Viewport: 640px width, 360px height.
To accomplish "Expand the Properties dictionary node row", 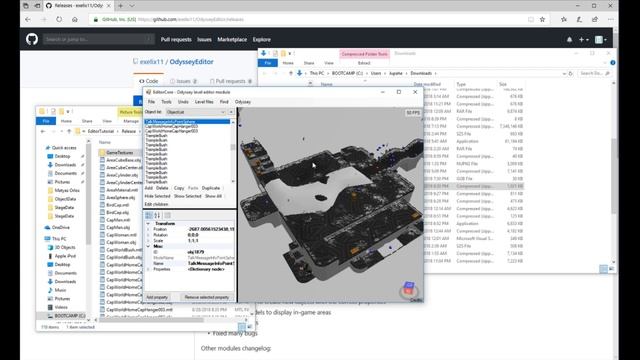I will (148, 269).
